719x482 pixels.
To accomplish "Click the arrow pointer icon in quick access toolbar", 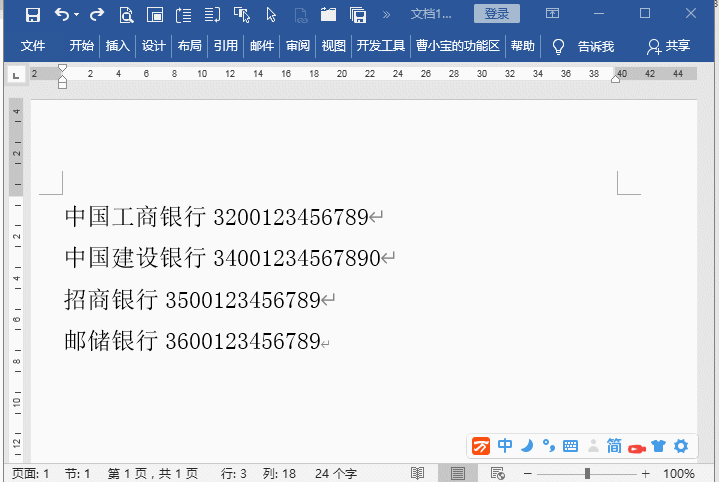I will pos(271,15).
